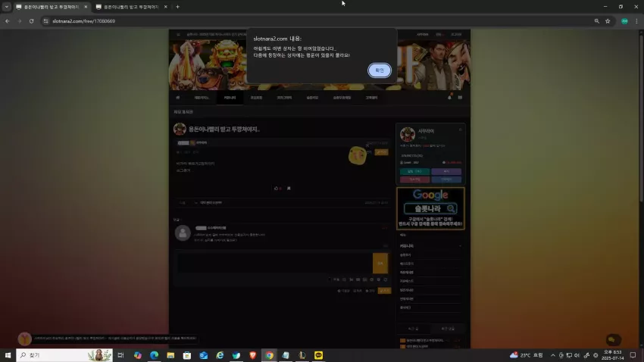
Task: Click the orange write button below the comment box
Action: (x=384, y=291)
